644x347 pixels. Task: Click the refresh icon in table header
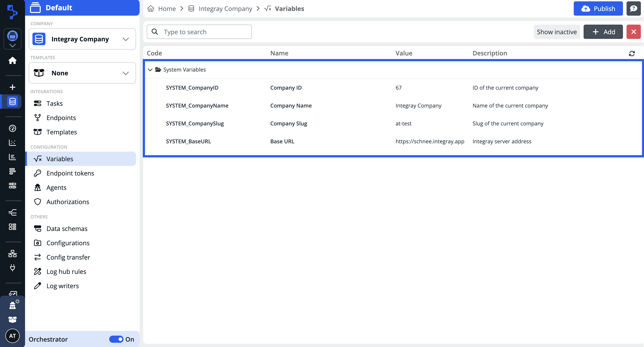click(x=631, y=53)
